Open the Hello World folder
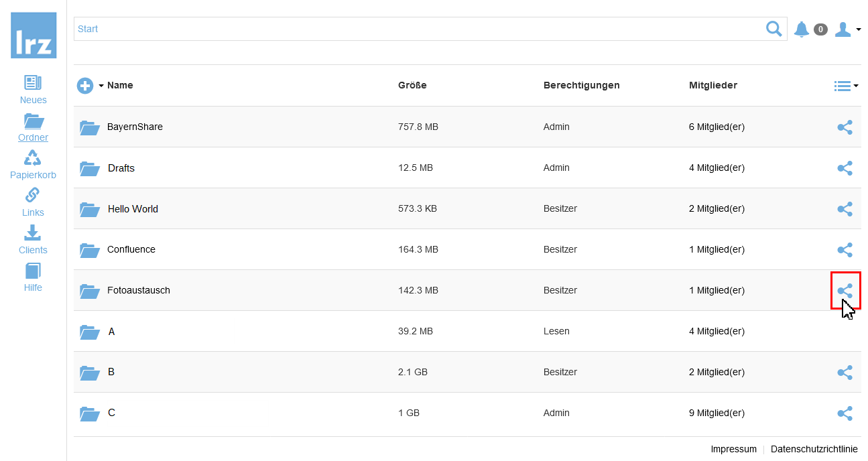Image resolution: width=868 pixels, height=461 pixels. point(133,209)
